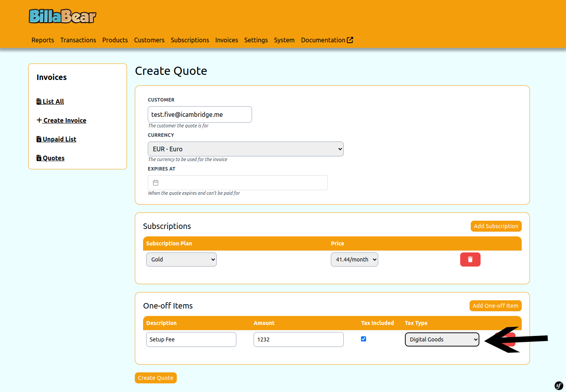Image resolution: width=566 pixels, height=392 pixels.
Task: Click the Add Subscription button
Action: pyautogui.click(x=496, y=226)
